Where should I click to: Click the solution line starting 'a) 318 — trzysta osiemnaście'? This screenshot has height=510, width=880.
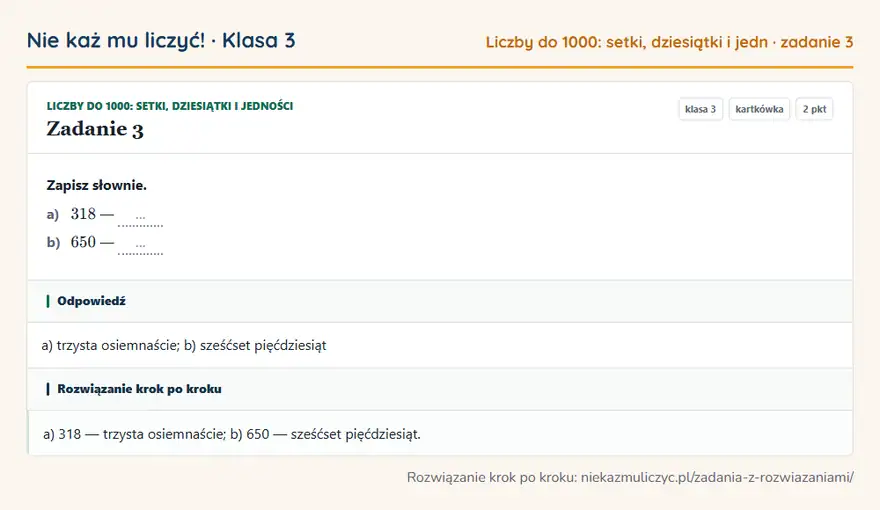[x=232, y=434]
